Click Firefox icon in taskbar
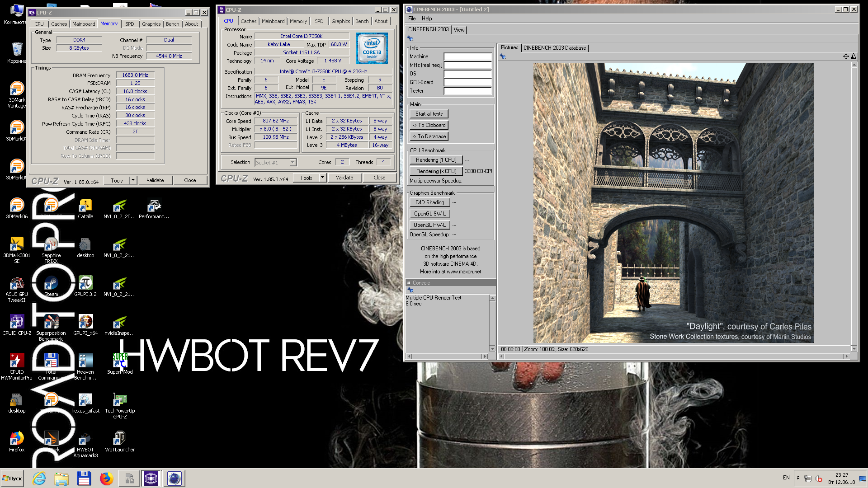This screenshot has height=488, width=868. [107, 478]
